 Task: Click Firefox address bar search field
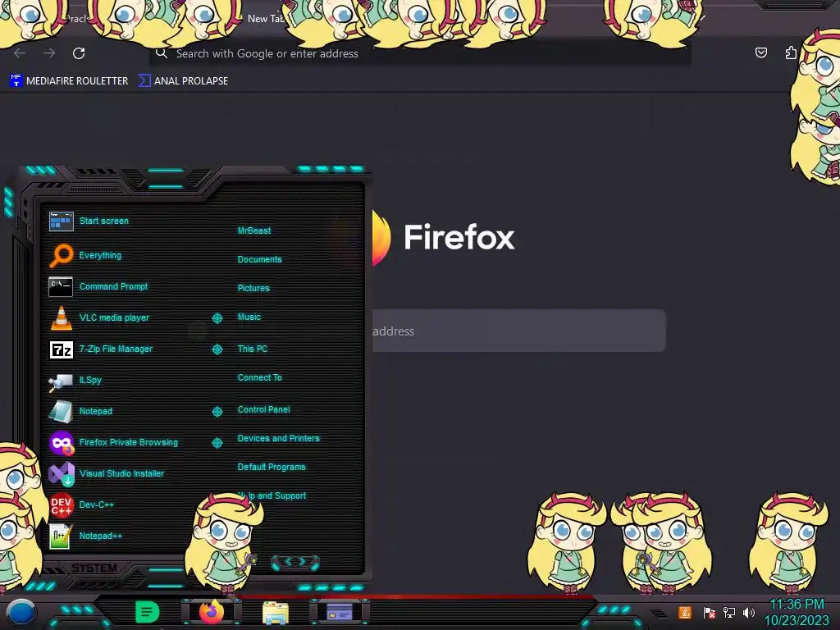coord(420,53)
